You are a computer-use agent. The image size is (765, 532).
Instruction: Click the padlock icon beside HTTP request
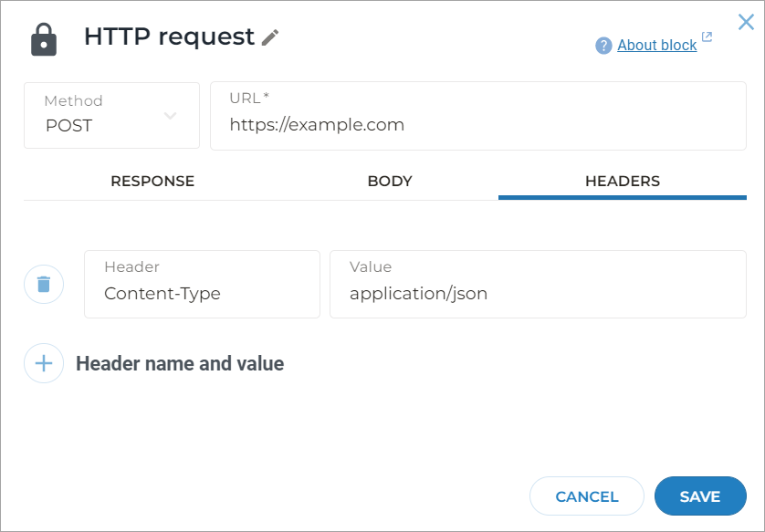point(43,37)
